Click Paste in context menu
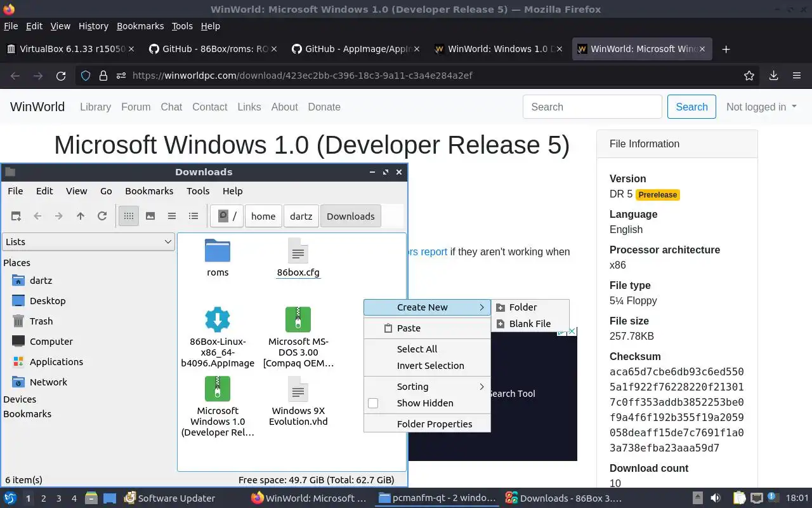Image resolution: width=812 pixels, height=508 pixels. point(427,328)
